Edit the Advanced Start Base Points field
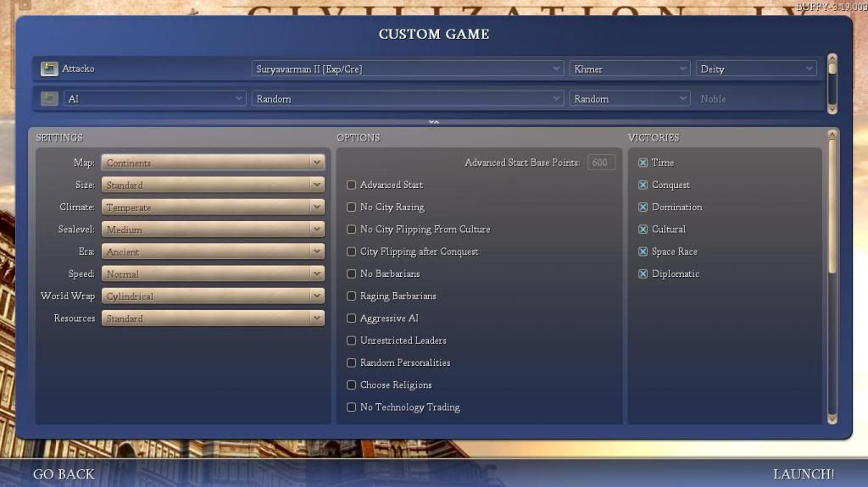 tap(601, 162)
